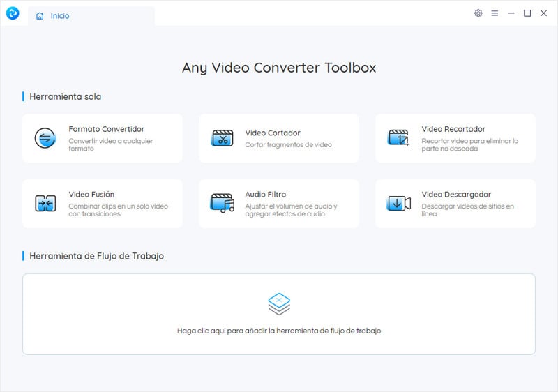Click the Video Recortador crop icon

(398, 138)
